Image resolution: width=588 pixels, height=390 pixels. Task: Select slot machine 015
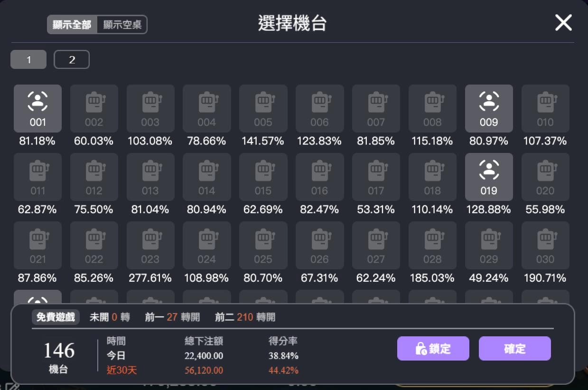[263, 177]
